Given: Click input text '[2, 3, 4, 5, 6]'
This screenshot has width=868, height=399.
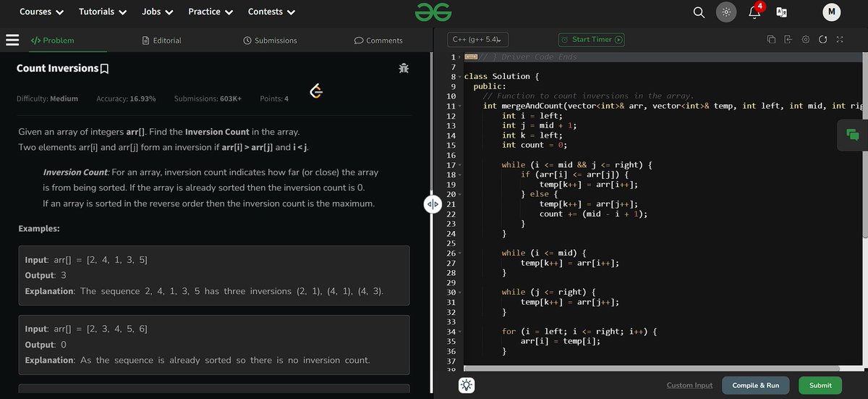Looking at the screenshot, I should 116,329.
